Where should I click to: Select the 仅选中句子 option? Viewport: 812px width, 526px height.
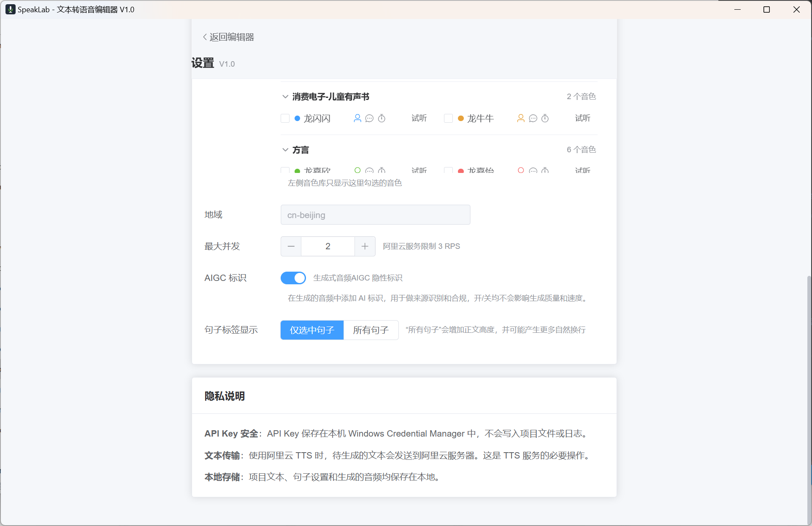[312, 330]
